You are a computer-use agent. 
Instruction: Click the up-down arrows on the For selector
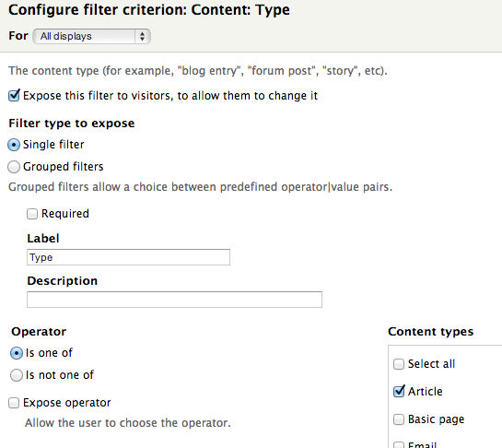point(142,36)
